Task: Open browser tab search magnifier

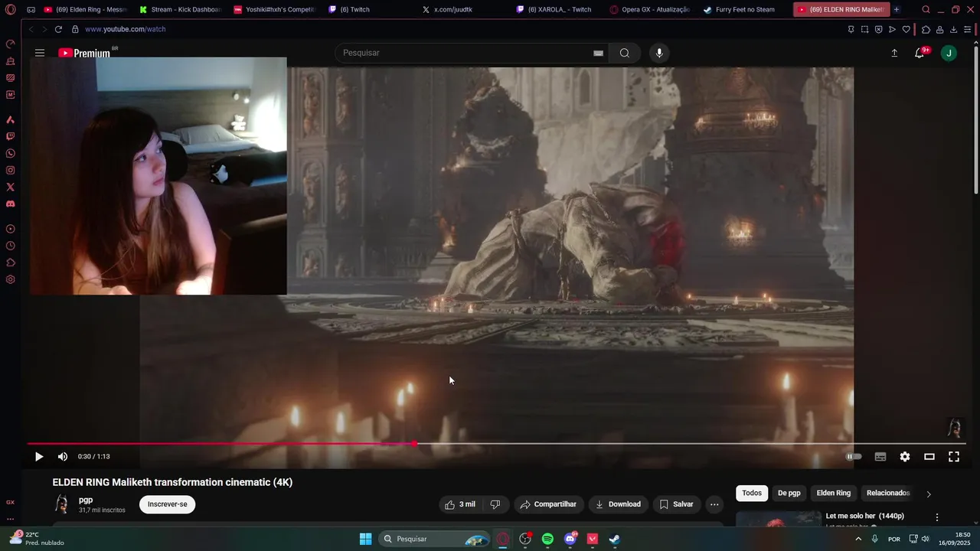Action: point(926,9)
